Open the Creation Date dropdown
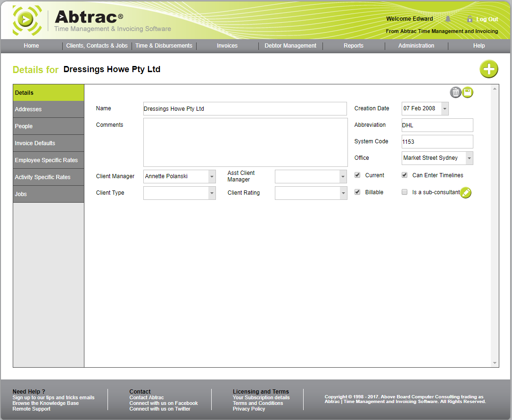Viewport: 512px width, 420px height. click(x=444, y=108)
